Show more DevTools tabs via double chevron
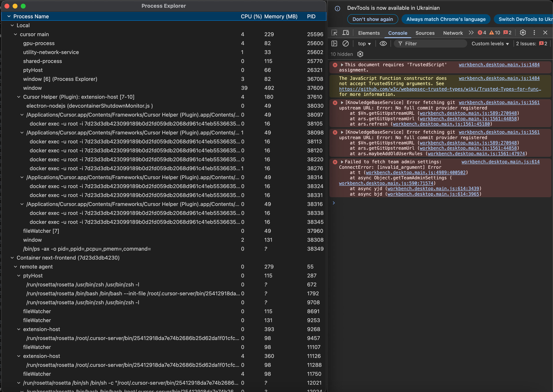This screenshot has height=392, width=553. (471, 33)
